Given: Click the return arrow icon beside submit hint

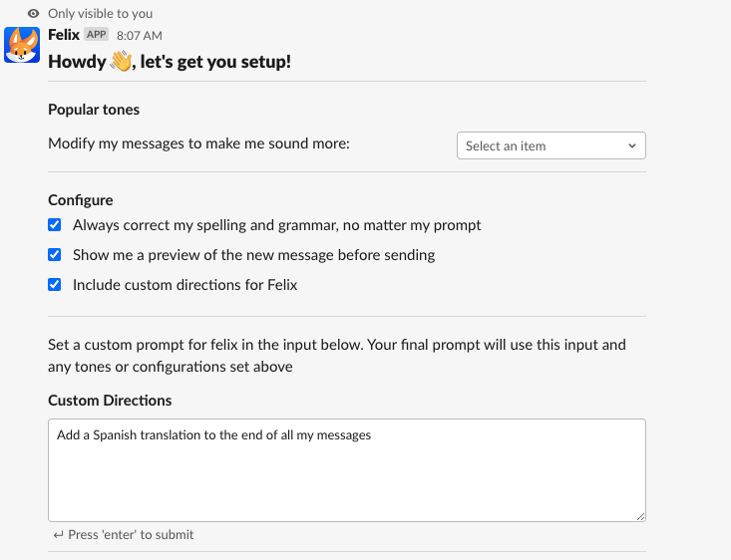Looking at the screenshot, I should click(58, 535).
